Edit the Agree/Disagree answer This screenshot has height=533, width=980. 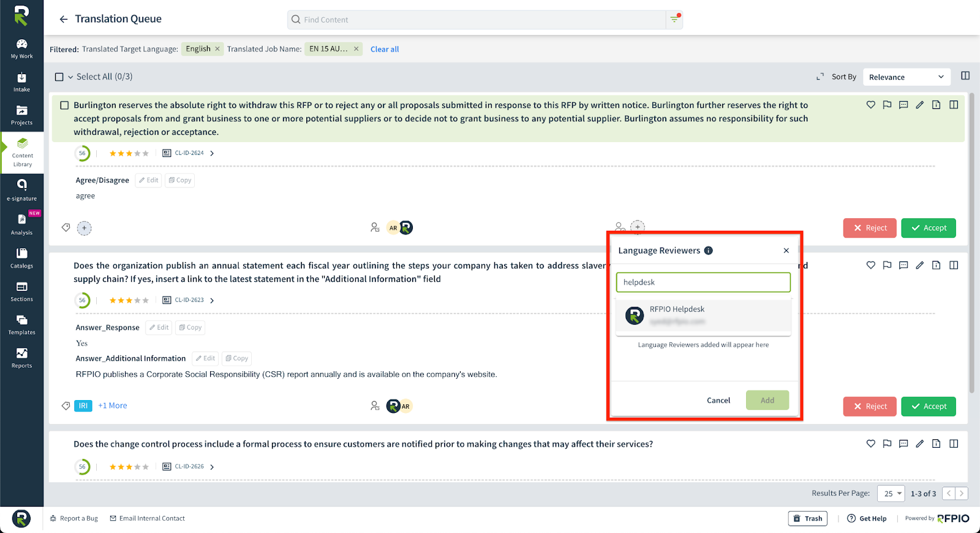[149, 180]
